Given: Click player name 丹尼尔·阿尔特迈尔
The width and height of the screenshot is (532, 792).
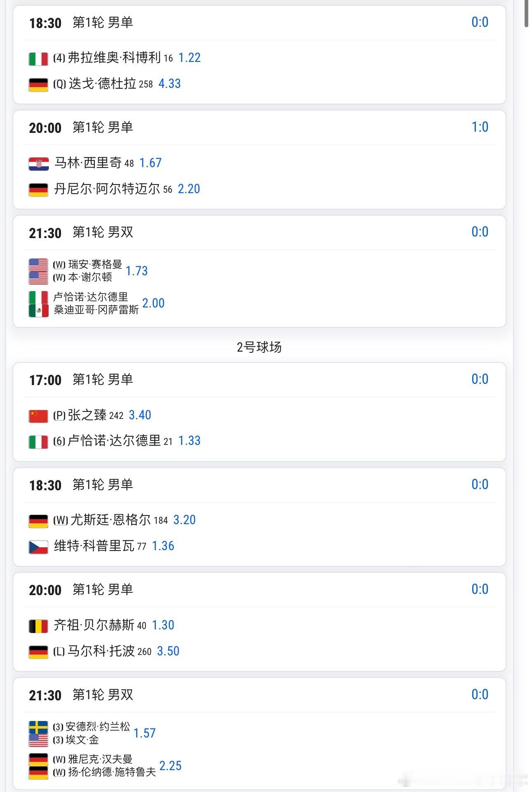Looking at the screenshot, I should (107, 189).
